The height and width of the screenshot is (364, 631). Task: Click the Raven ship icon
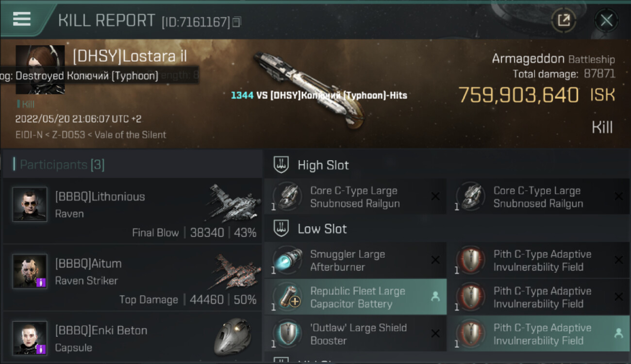[233, 202]
